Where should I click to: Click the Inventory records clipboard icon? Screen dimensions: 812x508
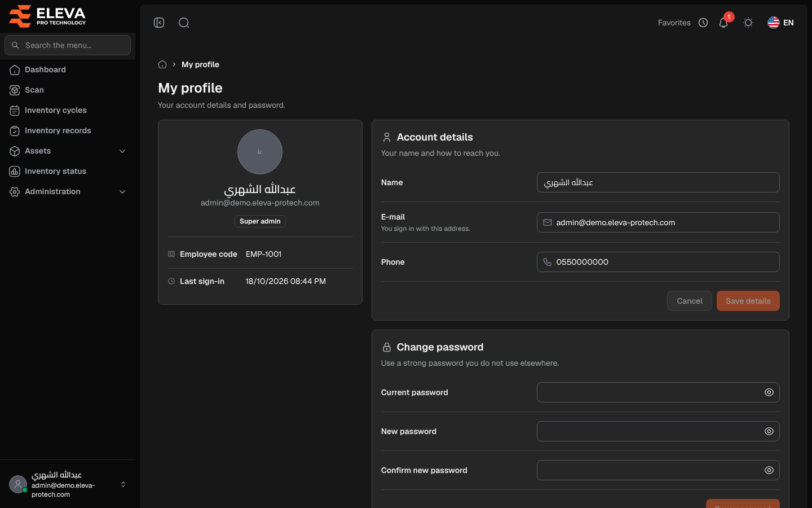(x=15, y=131)
